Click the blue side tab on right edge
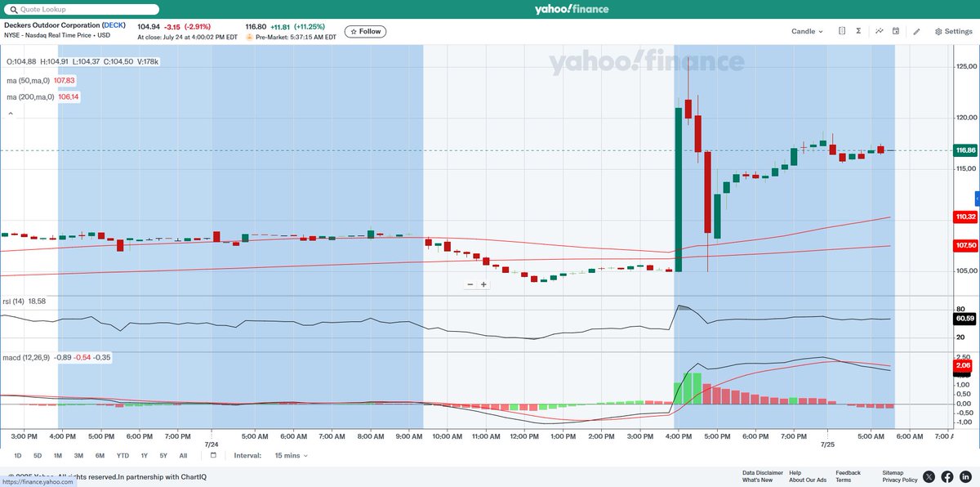The width and height of the screenshot is (980, 487). click(977, 199)
